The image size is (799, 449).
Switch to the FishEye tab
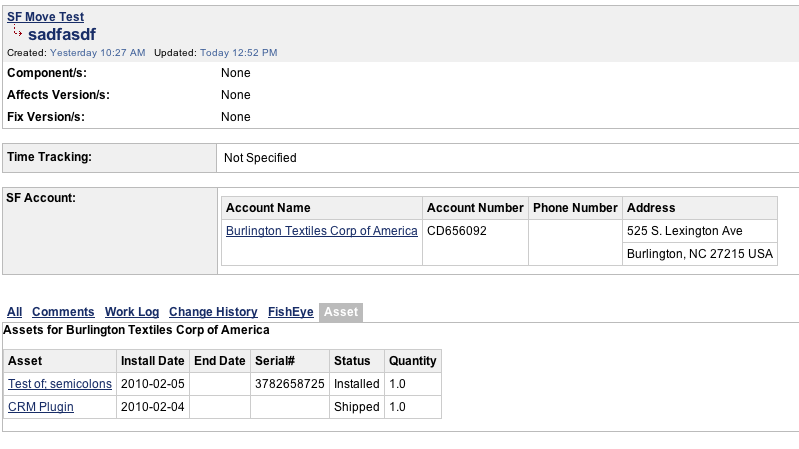(289, 312)
